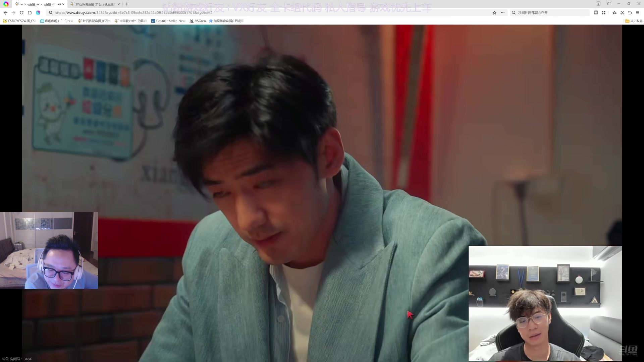Click the right streamer webcam overlay
Viewport: 644px width, 362px height.
pyautogui.click(x=545, y=303)
